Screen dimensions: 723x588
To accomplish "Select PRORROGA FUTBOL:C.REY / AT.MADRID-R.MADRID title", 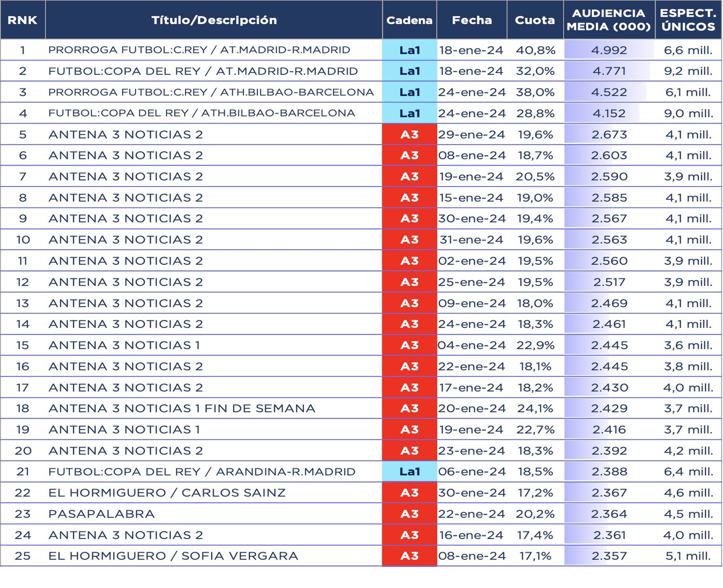I will click(x=199, y=50).
